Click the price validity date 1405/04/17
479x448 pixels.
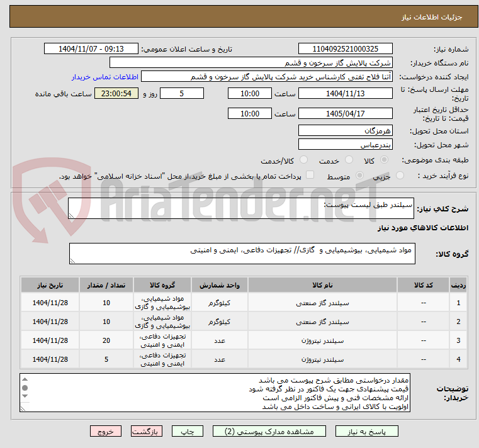345,114
